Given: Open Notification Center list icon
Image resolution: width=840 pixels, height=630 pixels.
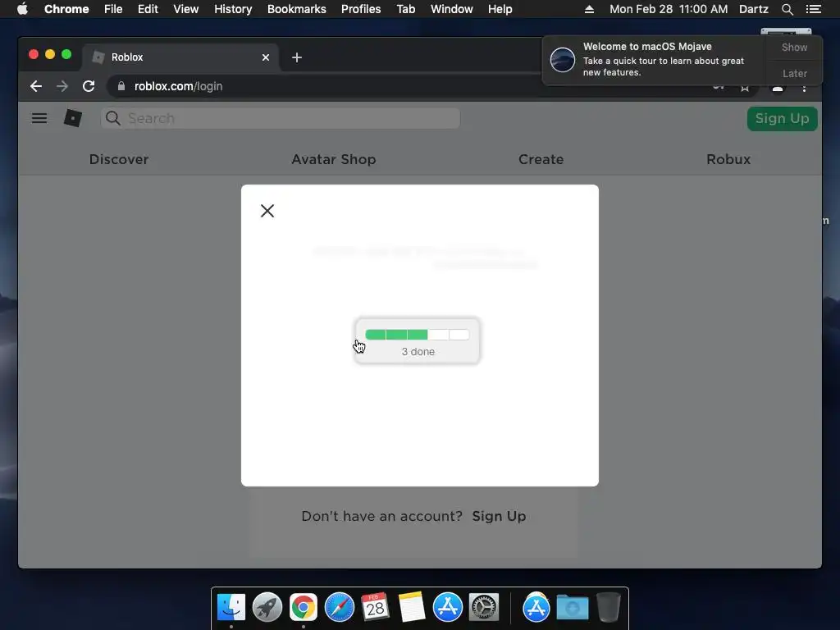Looking at the screenshot, I should pyautogui.click(x=813, y=9).
